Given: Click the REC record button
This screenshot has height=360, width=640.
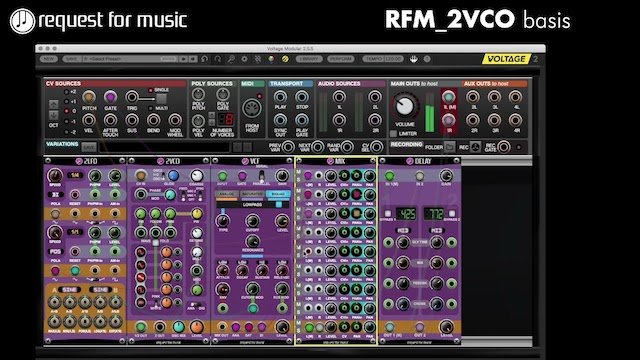Looking at the screenshot, I should [x=475, y=147].
